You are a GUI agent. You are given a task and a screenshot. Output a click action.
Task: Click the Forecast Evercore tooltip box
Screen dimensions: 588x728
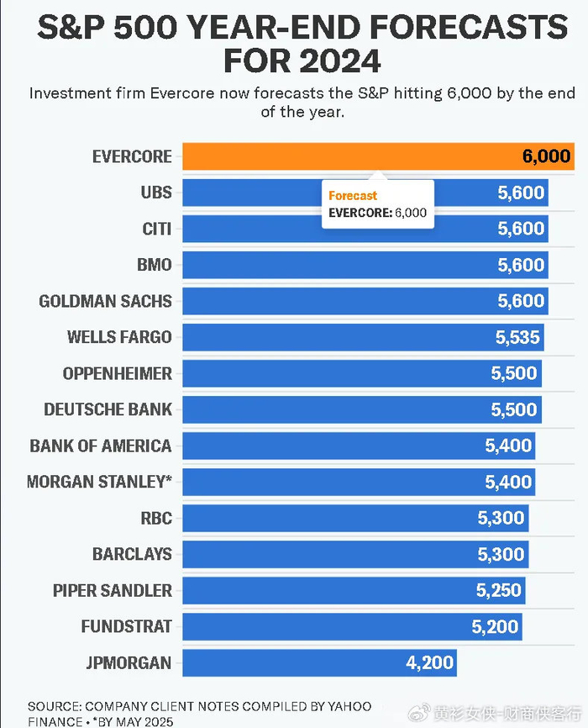coord(378,204)
